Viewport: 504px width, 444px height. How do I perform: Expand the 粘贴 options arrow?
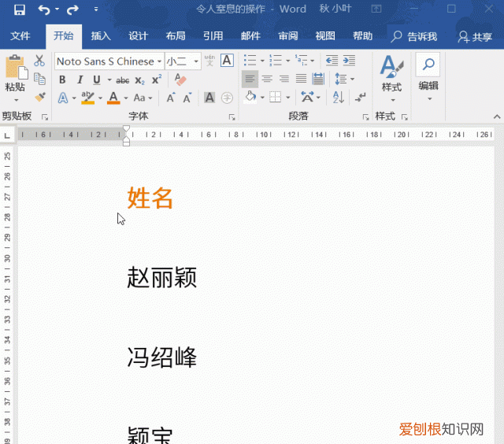click(x=16, y=100)
